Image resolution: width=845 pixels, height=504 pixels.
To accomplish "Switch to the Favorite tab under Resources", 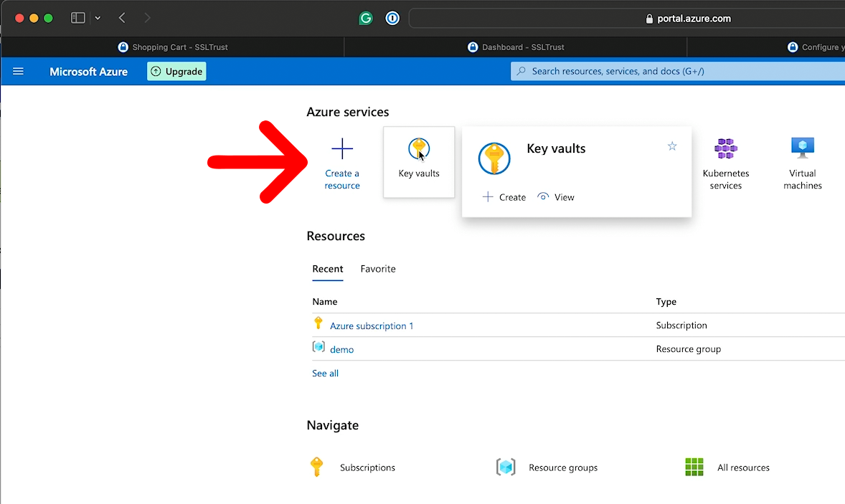I will (x=378, y=269).
